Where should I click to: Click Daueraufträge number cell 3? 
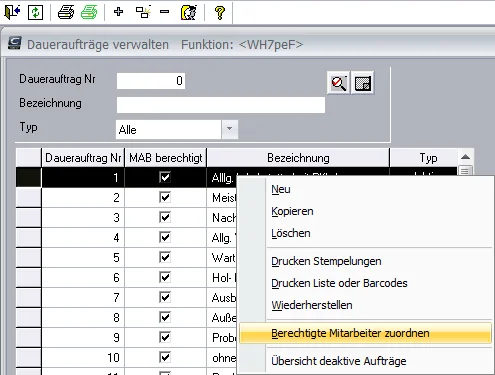[x=83, y=217]
